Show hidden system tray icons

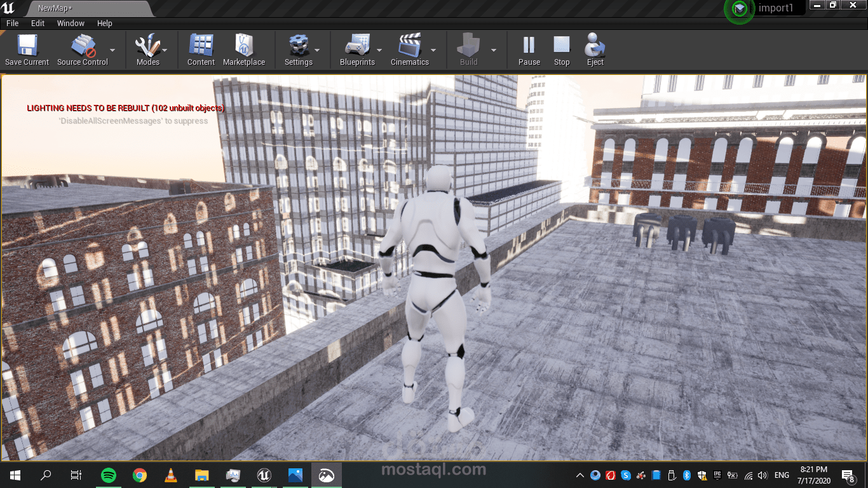[580, 475]
